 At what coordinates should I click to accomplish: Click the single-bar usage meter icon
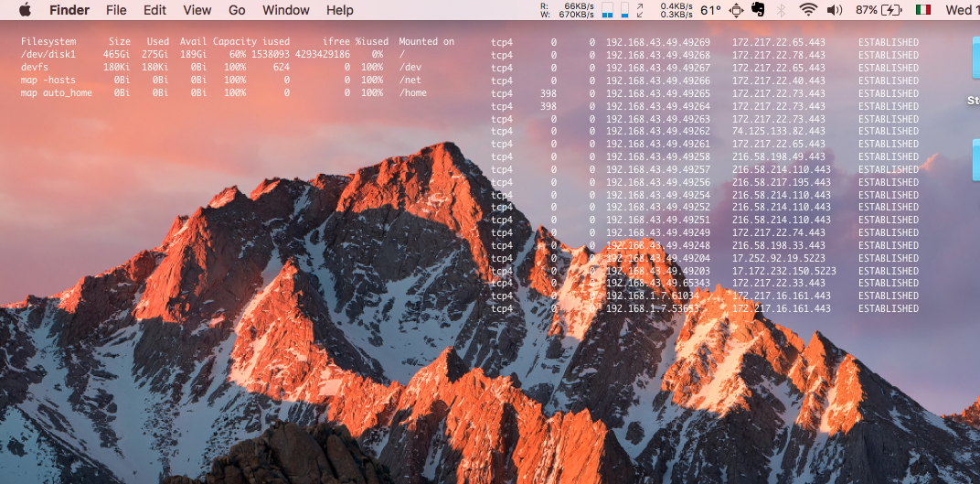pyautogui.click(x=625, y=9)
